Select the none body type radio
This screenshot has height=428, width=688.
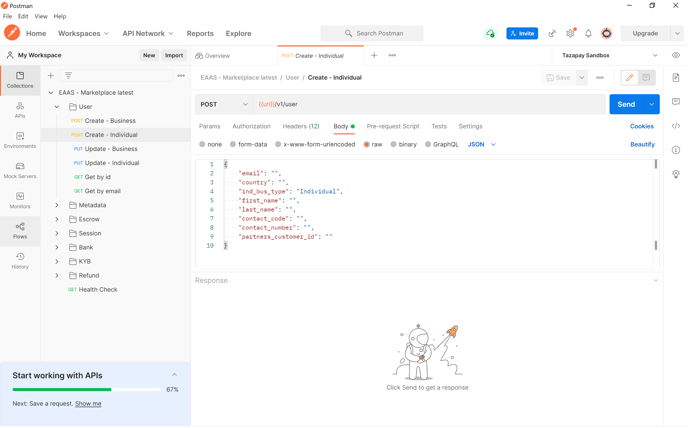pos(202,144)
